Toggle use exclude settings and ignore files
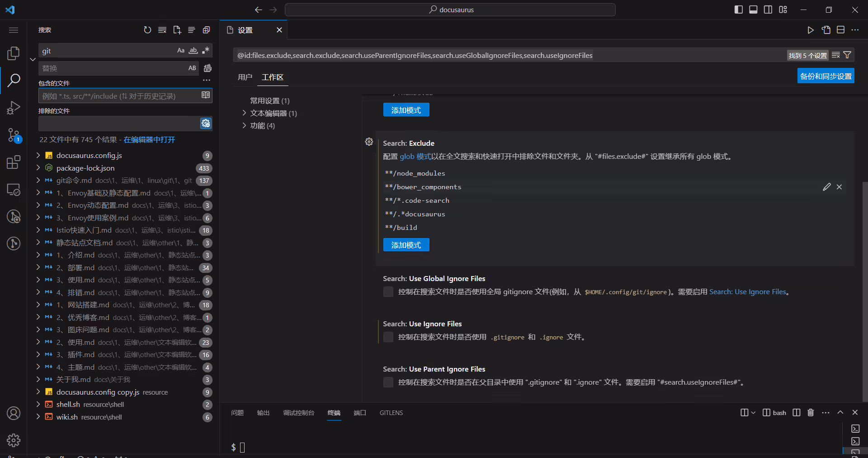Image resolution: width=868 pixels, height=458 pixels. click(206, 123)
